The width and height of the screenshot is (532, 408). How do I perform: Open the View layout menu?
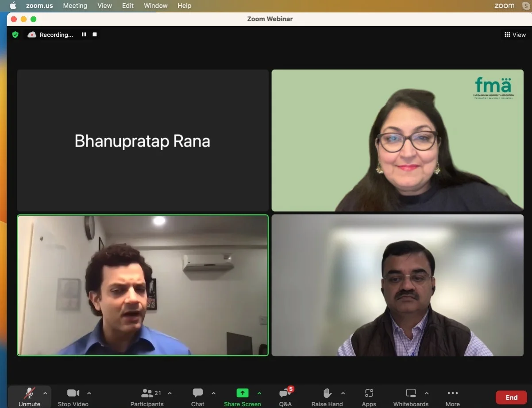click(515, 35)
